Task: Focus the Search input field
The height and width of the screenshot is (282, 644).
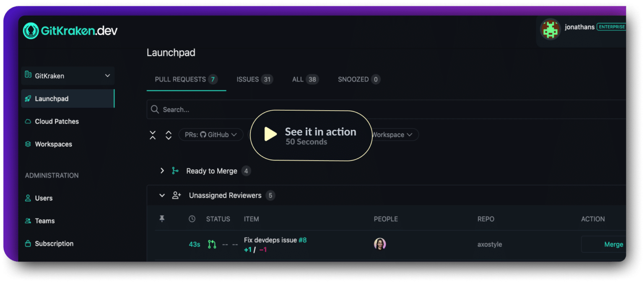Action: pyautogui.click(x=386, y=109)
